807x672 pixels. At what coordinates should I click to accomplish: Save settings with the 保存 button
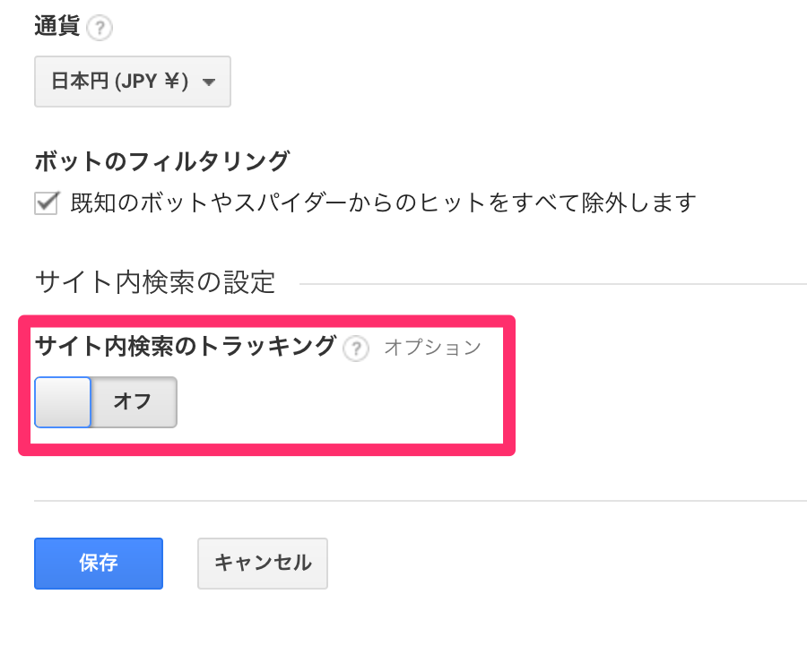click(x=98, y=563)
